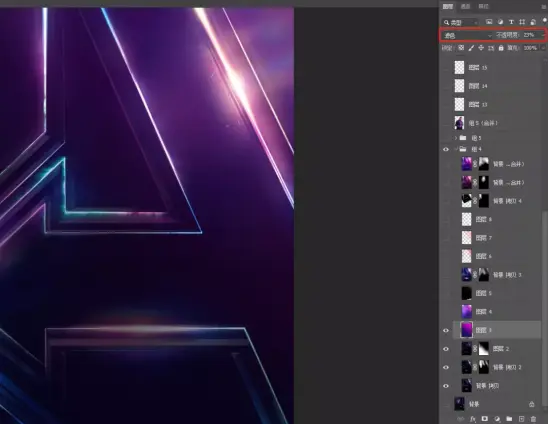
Task: Show the 图层 4 layer visibility box
Action: (446, 312)
